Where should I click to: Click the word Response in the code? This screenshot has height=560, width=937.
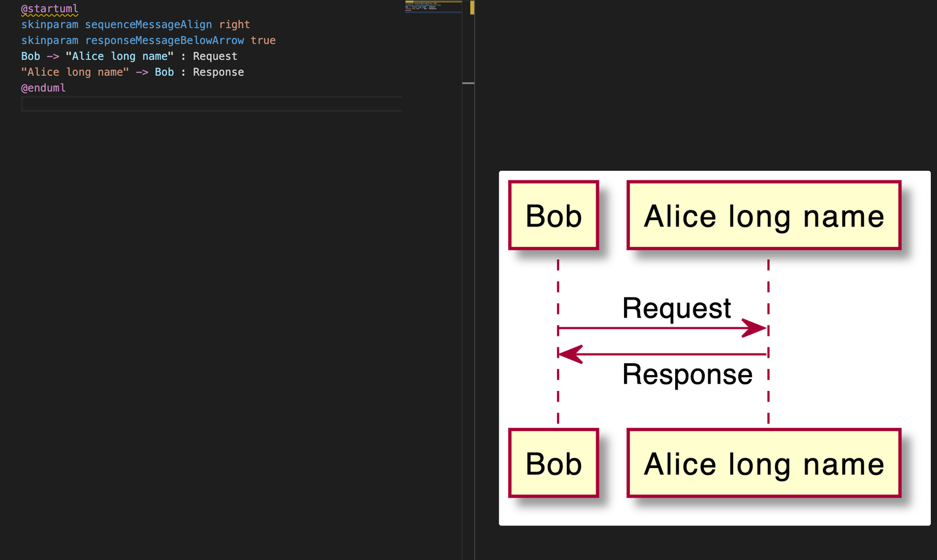click(x=218, y=72)
